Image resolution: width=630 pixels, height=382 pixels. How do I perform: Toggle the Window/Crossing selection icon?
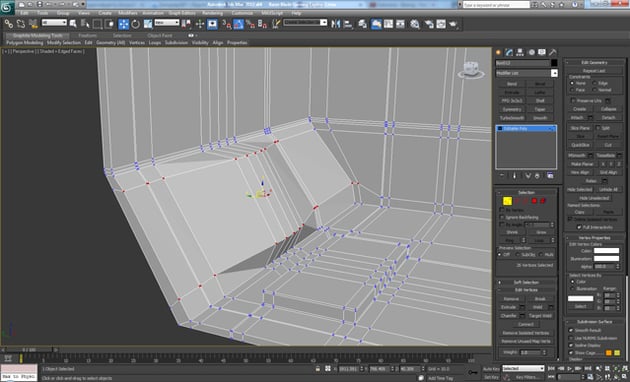109,24
